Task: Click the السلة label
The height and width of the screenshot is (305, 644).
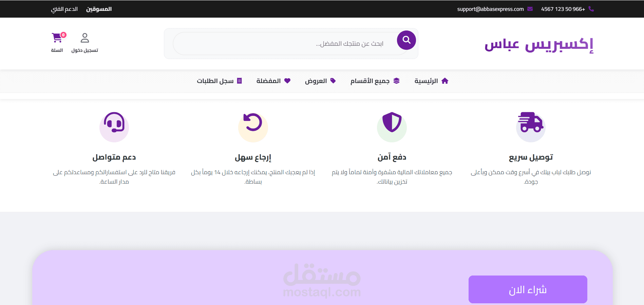Action: (57, 50)
